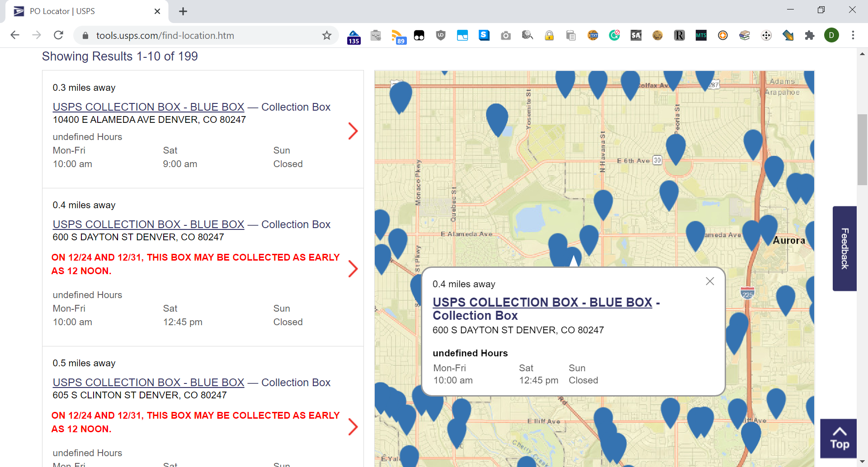The height and width of the screenshot is (467, 868).
Task: Open the MTS extension icon
Action: (x=701, y=35)
